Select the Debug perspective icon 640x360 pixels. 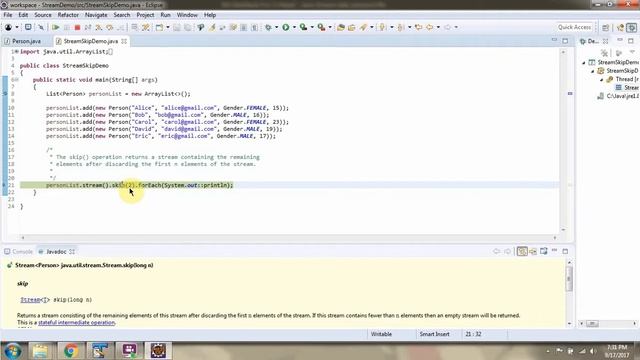point(631,27)
